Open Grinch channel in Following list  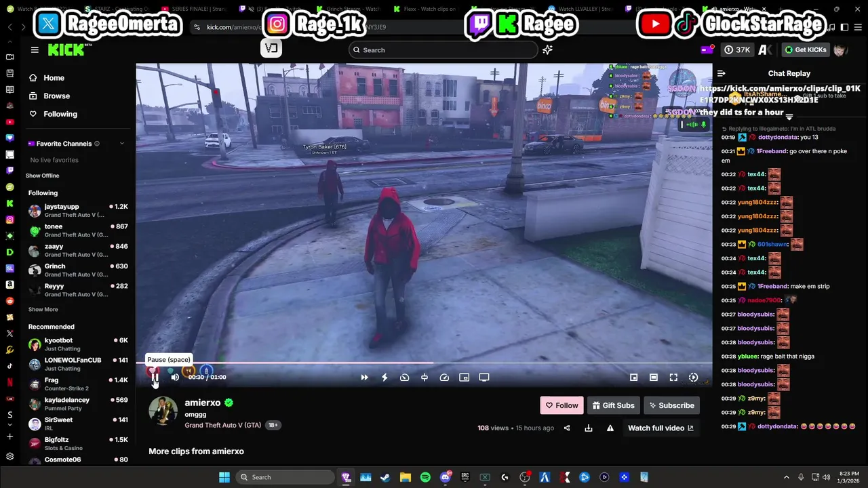click(x=78, y=270)
